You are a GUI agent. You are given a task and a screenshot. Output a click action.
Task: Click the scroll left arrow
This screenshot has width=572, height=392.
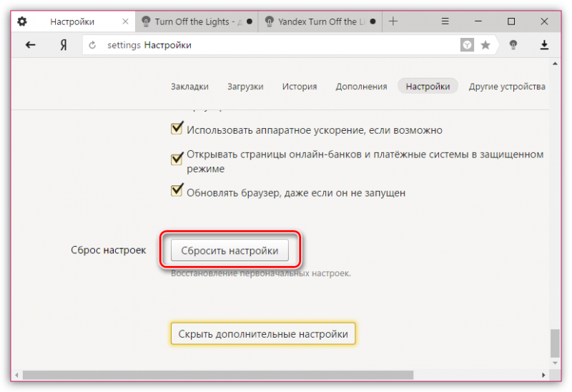tap(16, 376)
